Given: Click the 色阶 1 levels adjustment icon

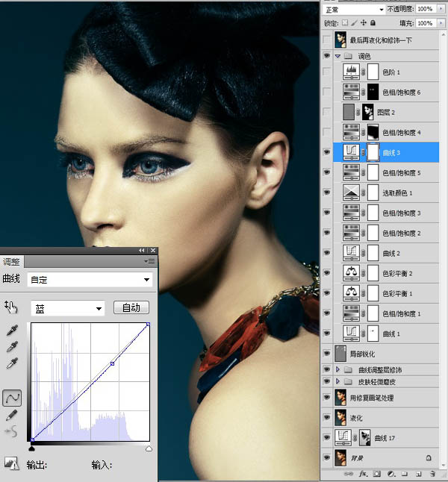Looking at the screenshot, I should [351, 72].
